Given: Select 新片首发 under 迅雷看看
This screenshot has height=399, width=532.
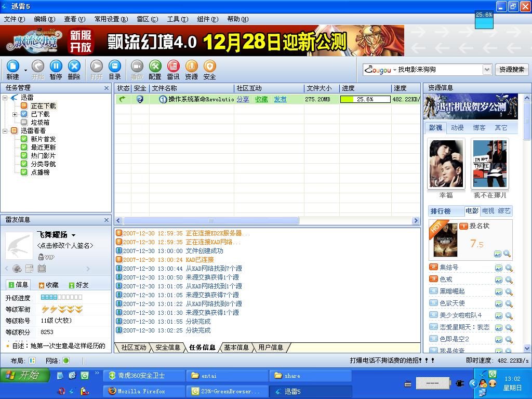Looking at the screenshot, I should point(43,139).
